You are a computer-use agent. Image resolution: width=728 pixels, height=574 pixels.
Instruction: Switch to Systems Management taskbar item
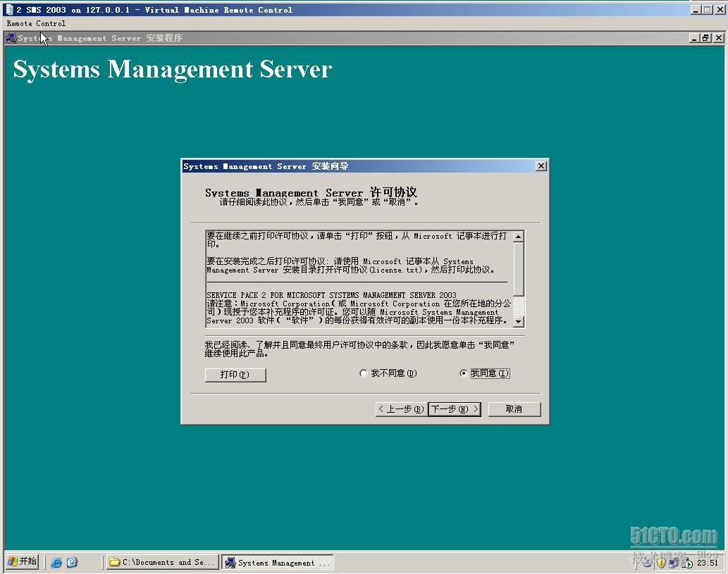tap(278, 563)
